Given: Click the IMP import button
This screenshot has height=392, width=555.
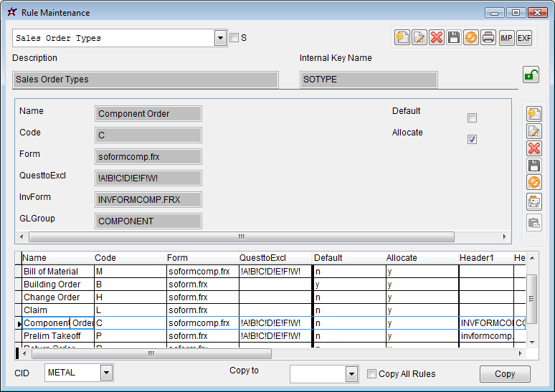Looking at the screenshot, I should coord(506,38).
